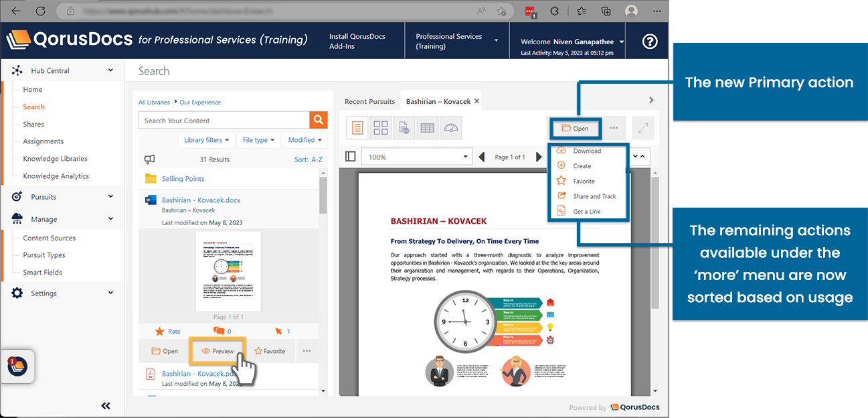
Task: Collapse the sidebar with double chevron icon
Action: click(x=106, y=405)
